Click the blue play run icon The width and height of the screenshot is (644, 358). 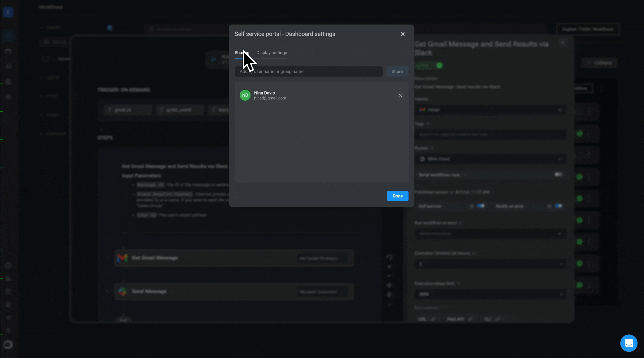tap(214, 60)
